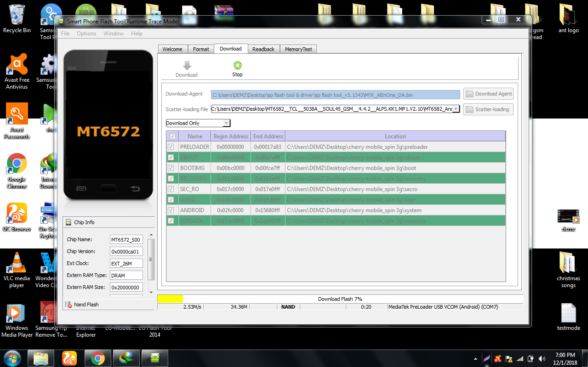Switch to the Format tab
This screenshot has width=588, height=367.
click(201, 49)
